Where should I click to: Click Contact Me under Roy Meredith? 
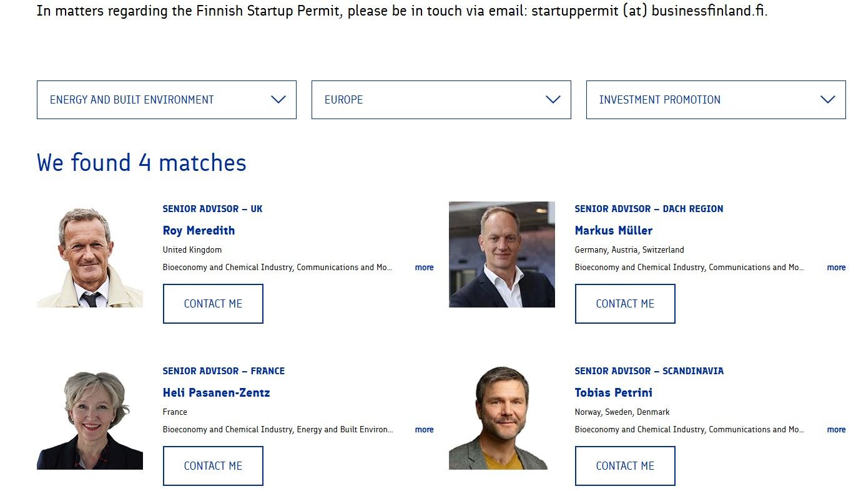pyautogui.click(x=213, y=304)
